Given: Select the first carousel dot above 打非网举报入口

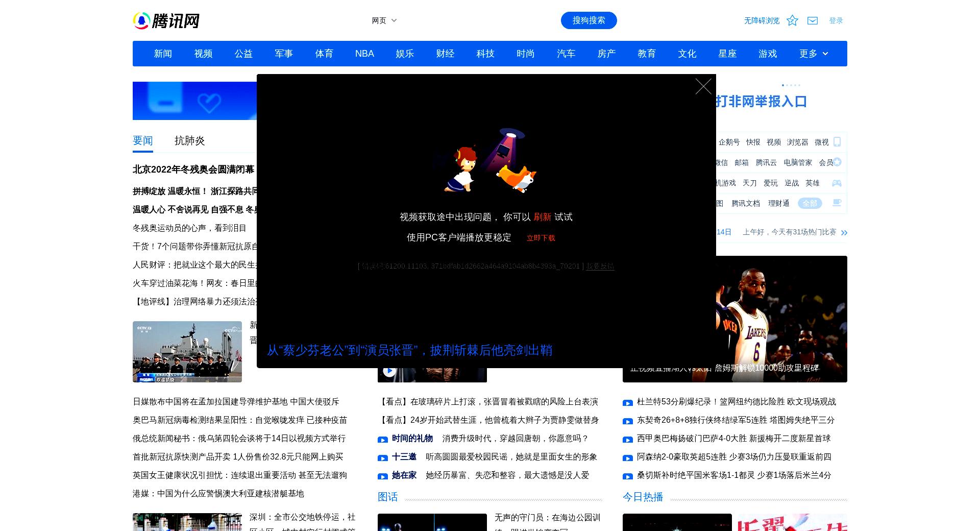Looking at the screenshot, I should (x=783, y=85).
